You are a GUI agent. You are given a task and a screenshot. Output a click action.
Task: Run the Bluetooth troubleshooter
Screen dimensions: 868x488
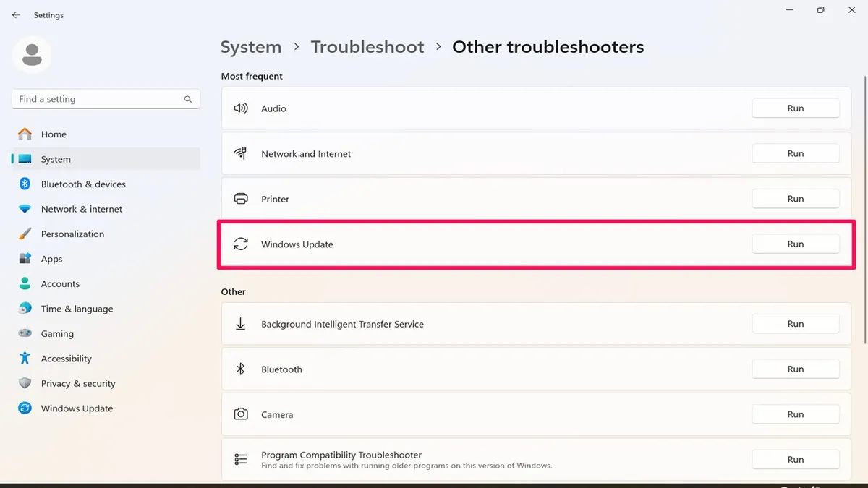796,369
